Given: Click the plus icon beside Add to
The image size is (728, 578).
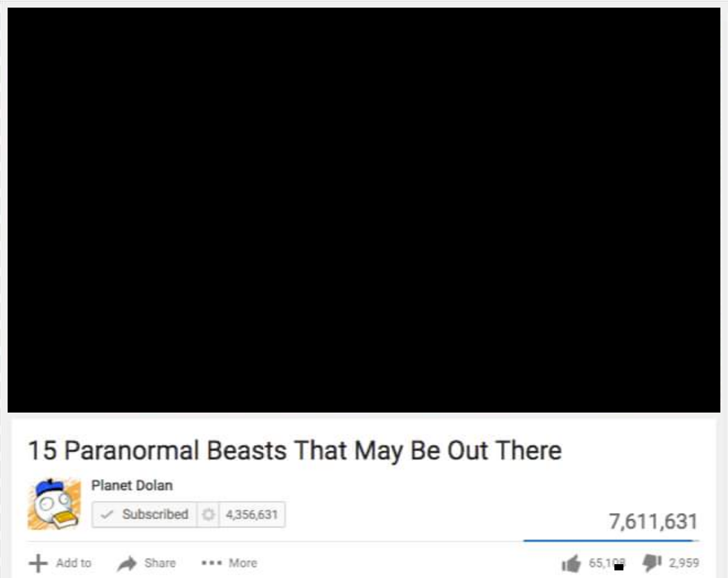Looking at the screenshot, I should pyautogui.click(x=38, y=563).
